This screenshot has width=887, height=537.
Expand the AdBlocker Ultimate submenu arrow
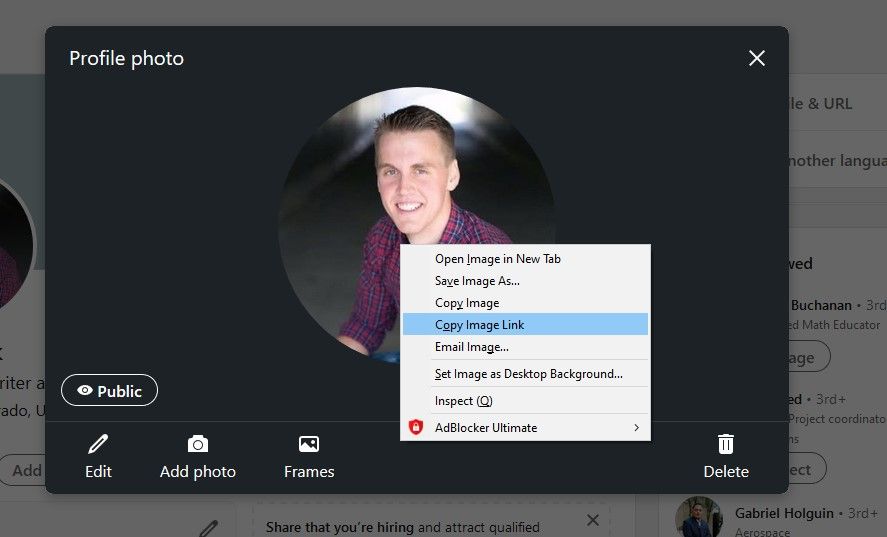coord(636,428)
